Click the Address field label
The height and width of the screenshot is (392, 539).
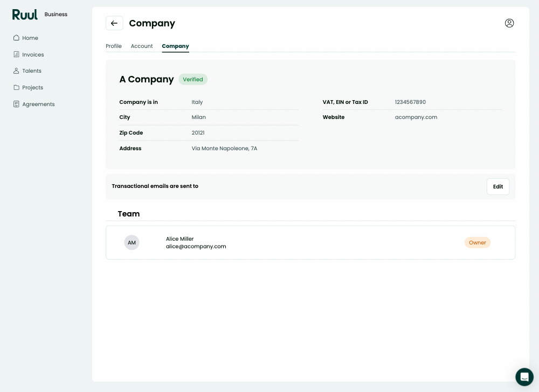130,148
